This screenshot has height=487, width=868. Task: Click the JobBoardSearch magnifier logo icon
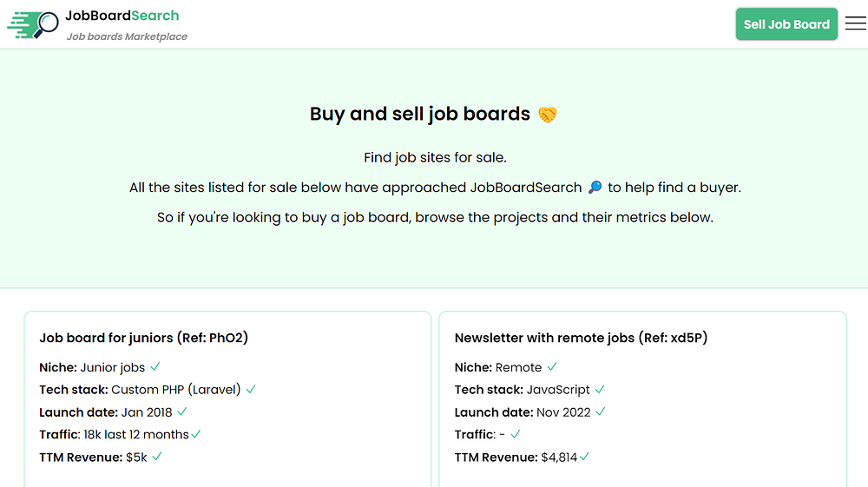click(x=33, y=24)
